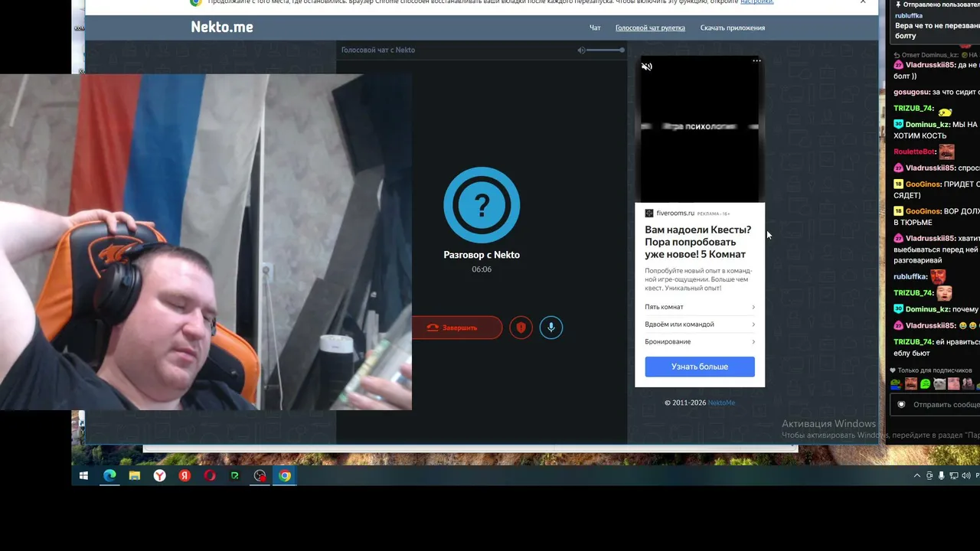Open Yandex Browser from the taskbar

point(159,476)
